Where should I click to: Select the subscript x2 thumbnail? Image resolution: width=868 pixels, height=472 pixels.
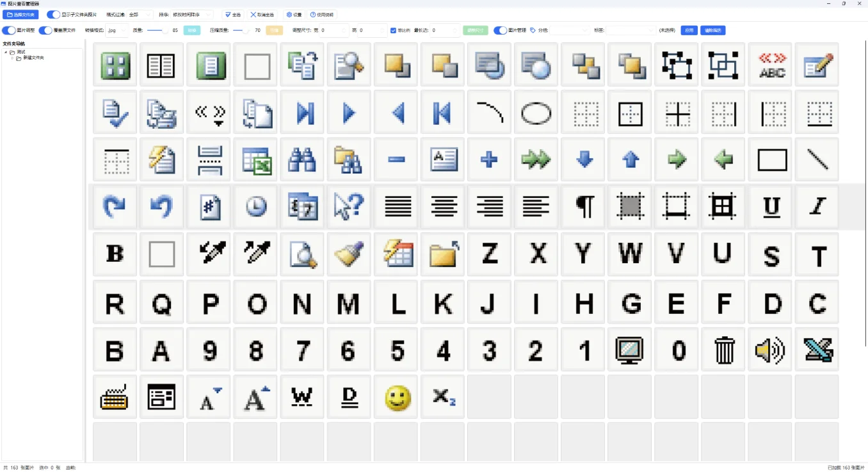[443, 397]
